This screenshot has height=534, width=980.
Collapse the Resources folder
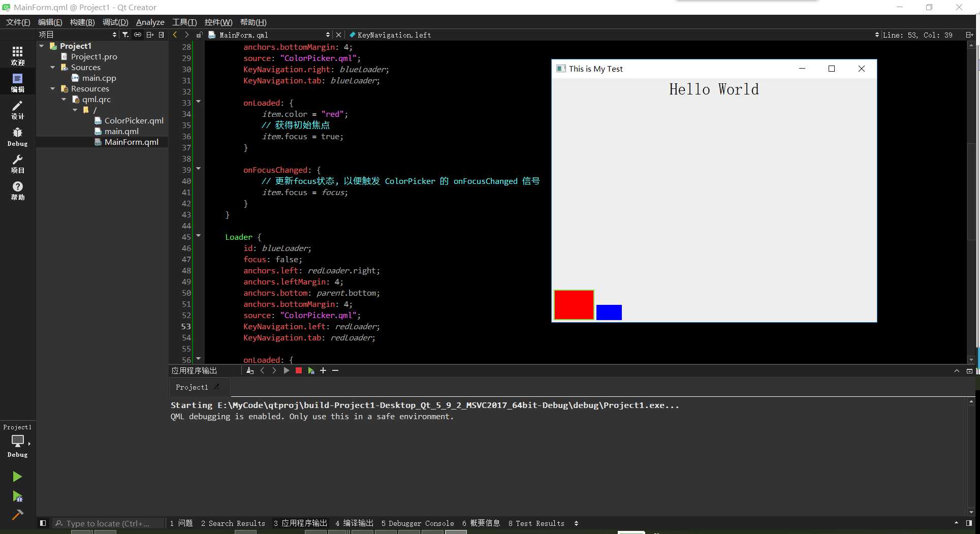click(53, 88)
